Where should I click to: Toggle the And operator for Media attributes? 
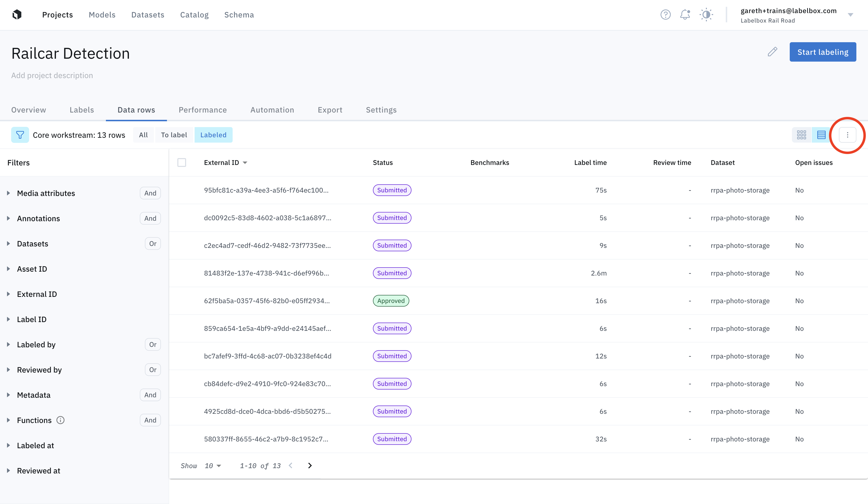point(150,193)
